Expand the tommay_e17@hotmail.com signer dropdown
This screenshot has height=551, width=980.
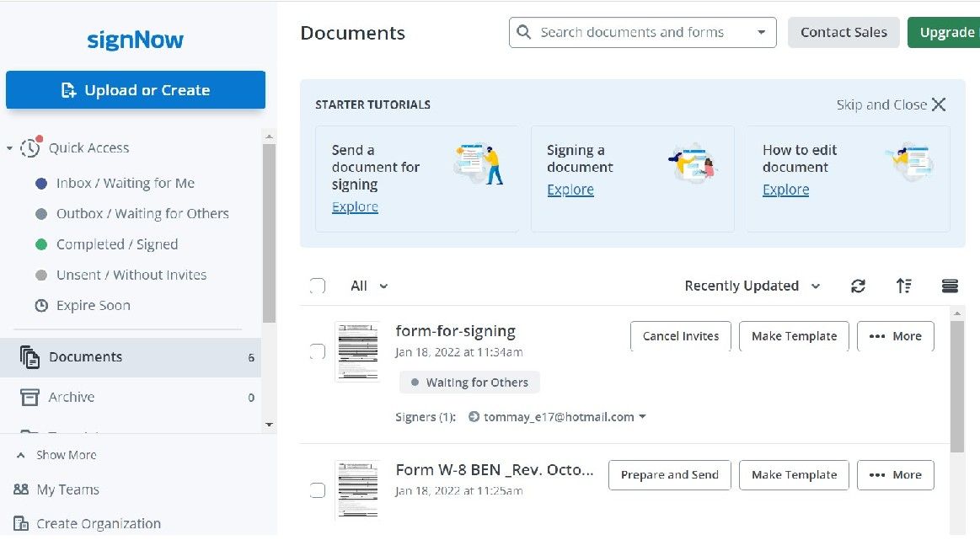click(643, 416)
